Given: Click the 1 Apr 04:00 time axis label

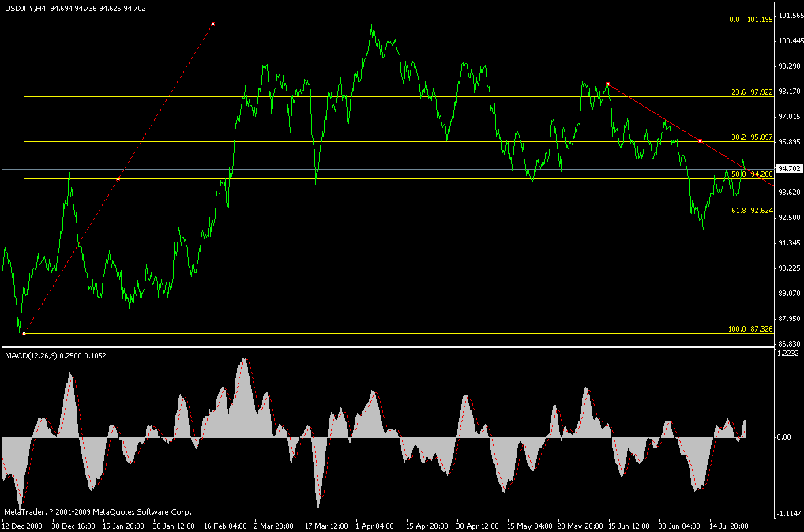Looking at the screenshot, I should coord(375,526).
